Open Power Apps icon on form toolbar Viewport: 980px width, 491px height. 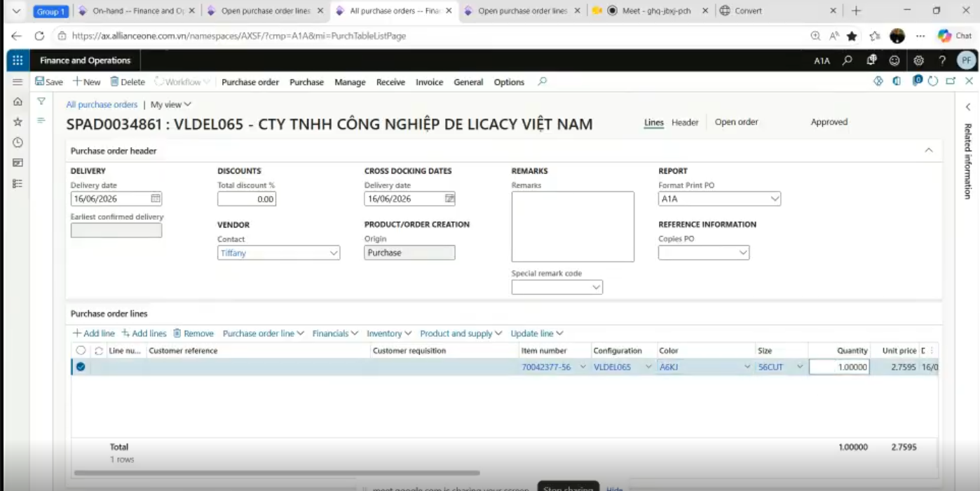[878, 81]
